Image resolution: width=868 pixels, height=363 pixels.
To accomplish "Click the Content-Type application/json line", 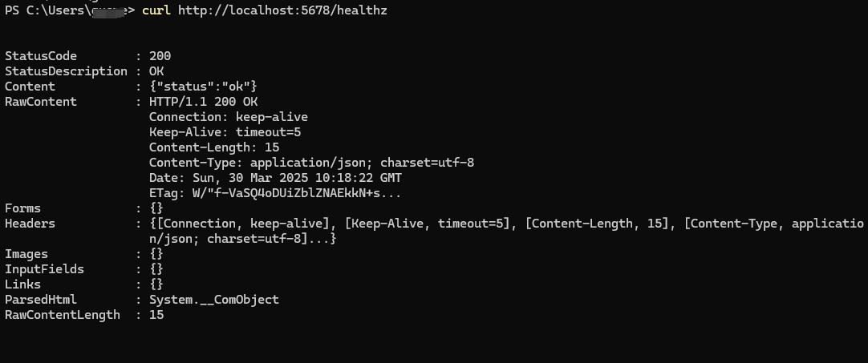I will (311, 163).
